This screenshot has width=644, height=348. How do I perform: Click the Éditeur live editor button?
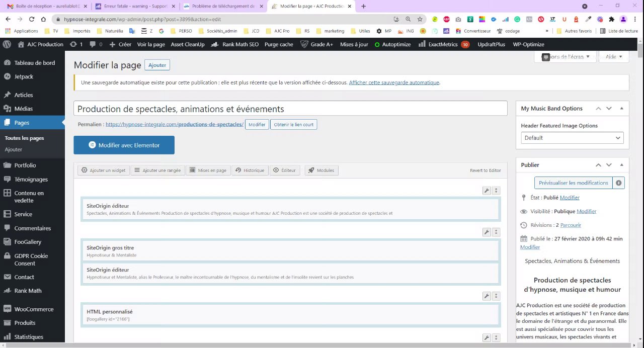coord(285,170)
